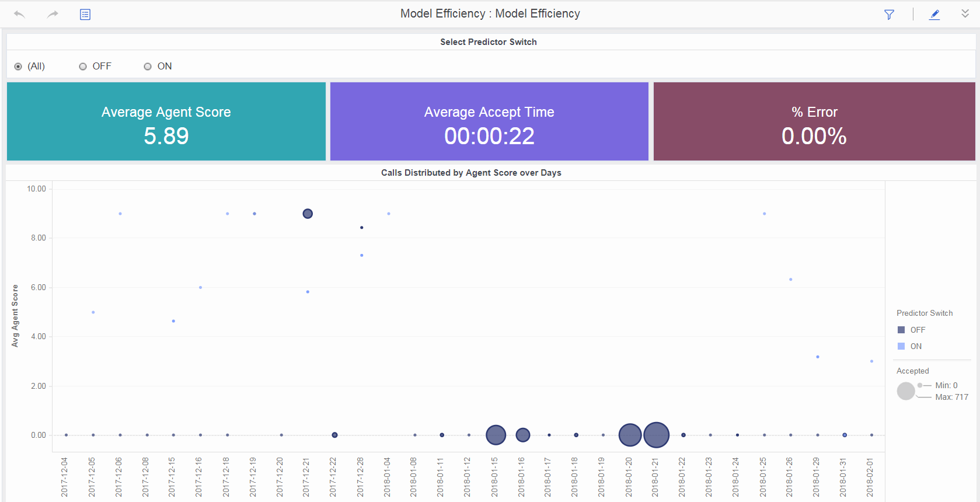
Task: Click the undo arrow icon
Action: point(19,14)
